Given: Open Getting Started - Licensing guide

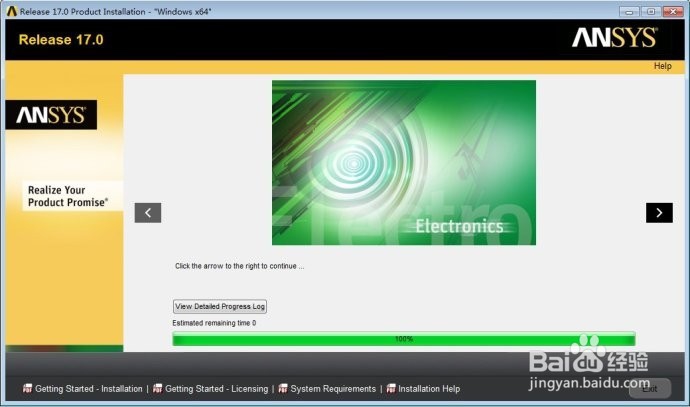Looking at the screenshot, I should [x=217, y=389].
